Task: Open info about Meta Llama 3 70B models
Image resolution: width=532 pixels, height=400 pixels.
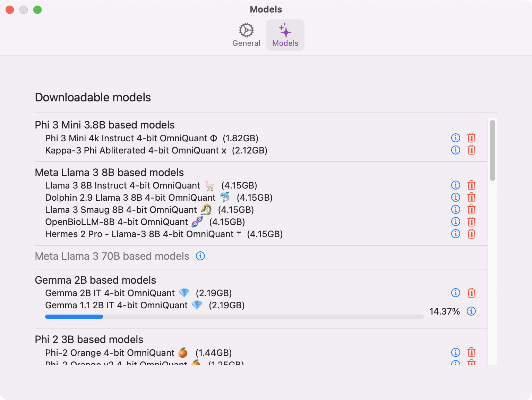Action: (x=200, y=256)
